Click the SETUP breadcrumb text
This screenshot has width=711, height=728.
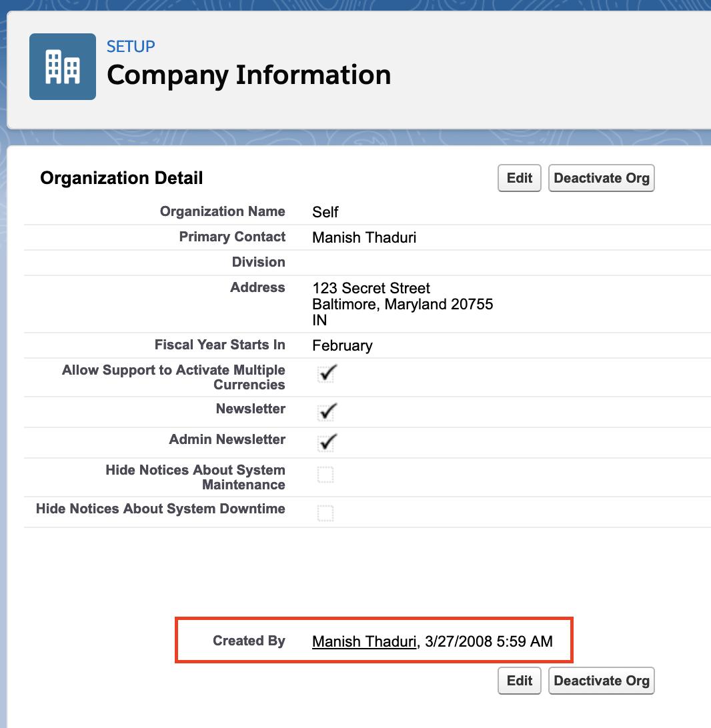tap(131, 47)
